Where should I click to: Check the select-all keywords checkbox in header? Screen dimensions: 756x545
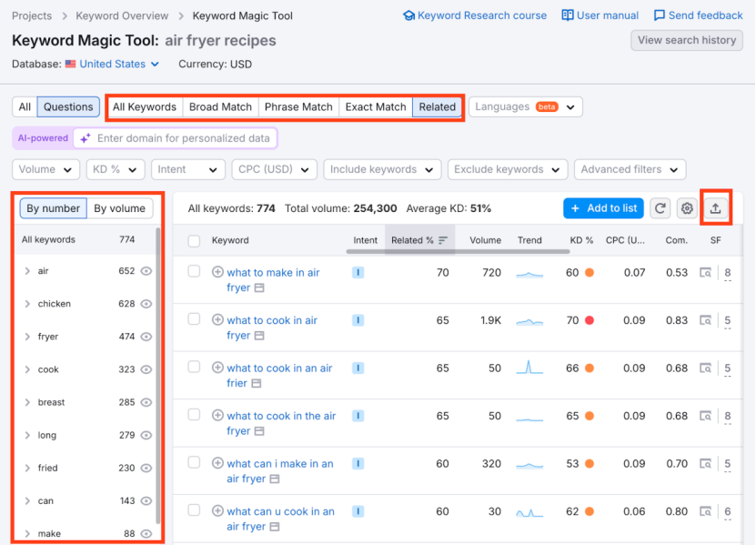click(194, 241)
